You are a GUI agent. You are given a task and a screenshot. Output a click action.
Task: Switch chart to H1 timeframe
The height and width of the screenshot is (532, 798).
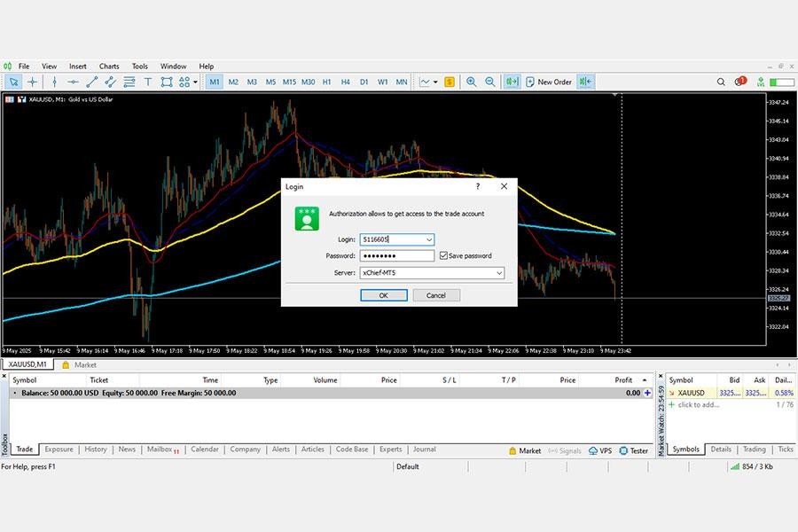click(x=327, y=82)
